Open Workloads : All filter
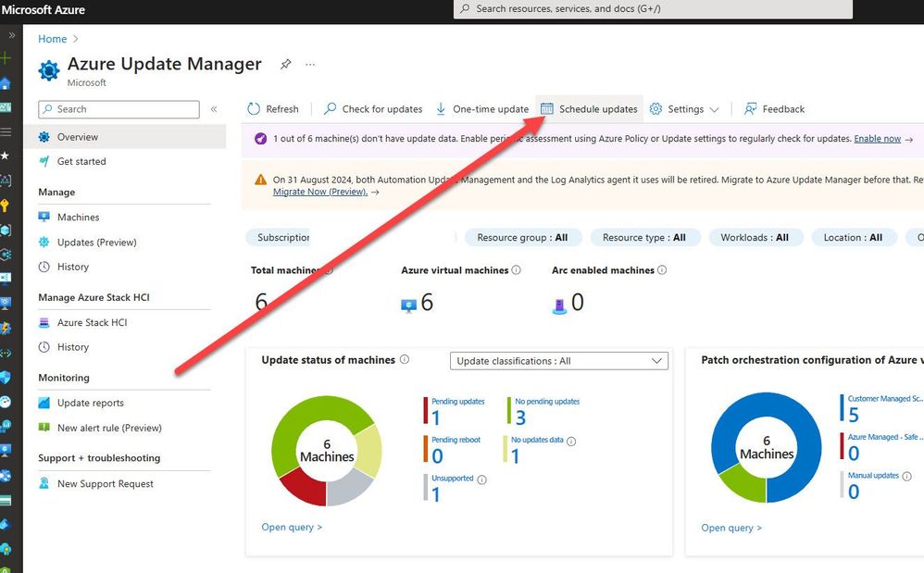This screenshot has width=924, height=573. click(x=755, y=237)
